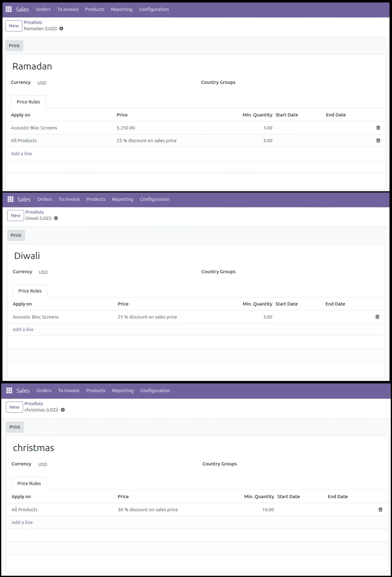Go to Pricelists breadcrumb above Ramadan (USD)
The height and width of the screenshot is (577, 392).
click(33, 22)
